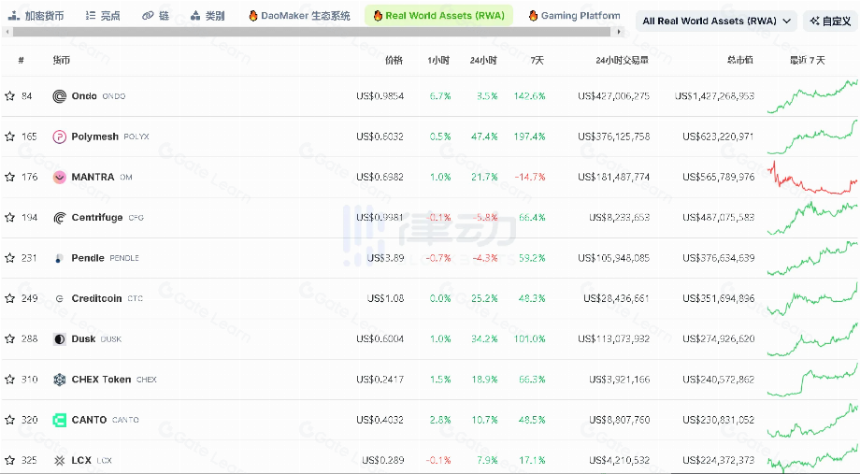Sort by 价格 column header
Screen dimensions: 860x474
pos(394,60)
